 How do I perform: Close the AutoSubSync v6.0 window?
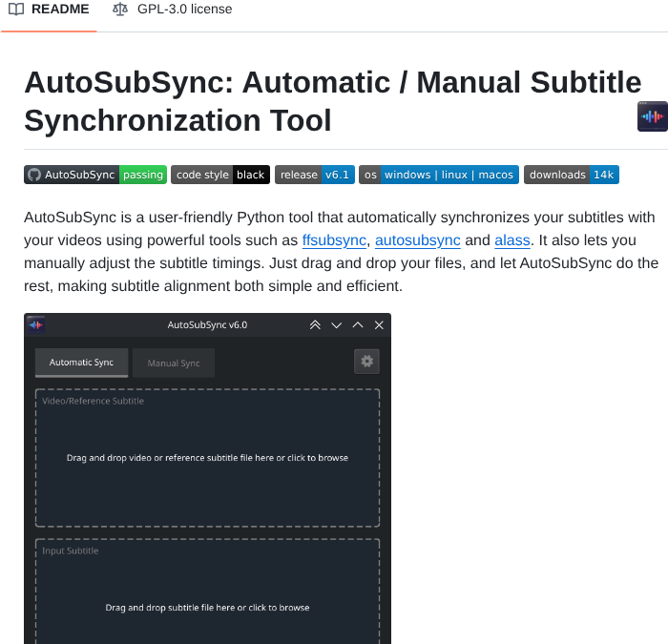coord(379,325)
